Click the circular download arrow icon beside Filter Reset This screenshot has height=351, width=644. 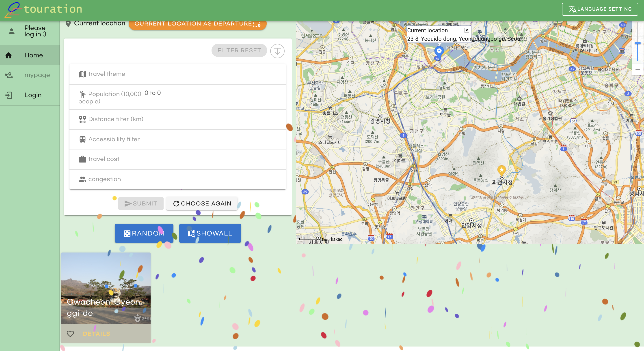pos(277,51)
